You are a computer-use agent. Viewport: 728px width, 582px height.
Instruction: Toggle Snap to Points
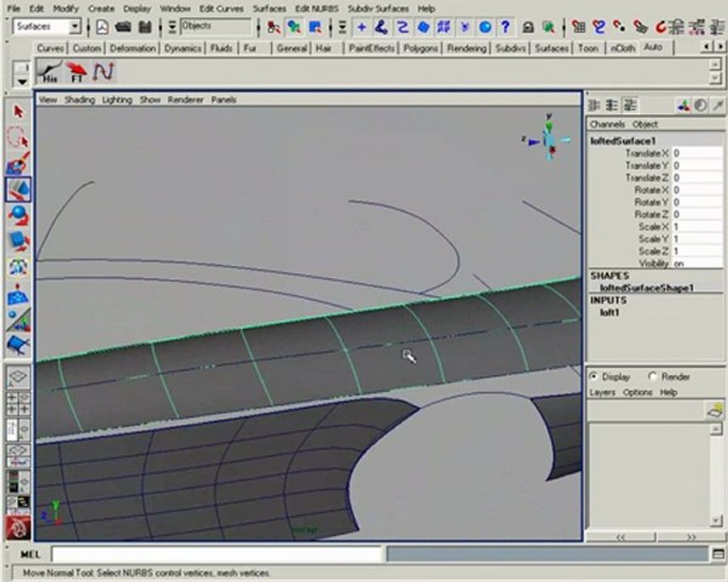click(620, 27)
